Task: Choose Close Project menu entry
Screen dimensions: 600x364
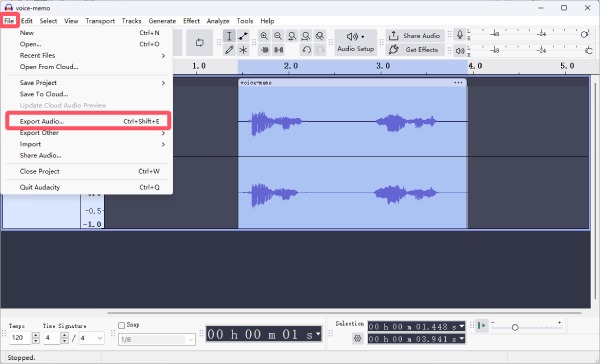Action: 88,171
